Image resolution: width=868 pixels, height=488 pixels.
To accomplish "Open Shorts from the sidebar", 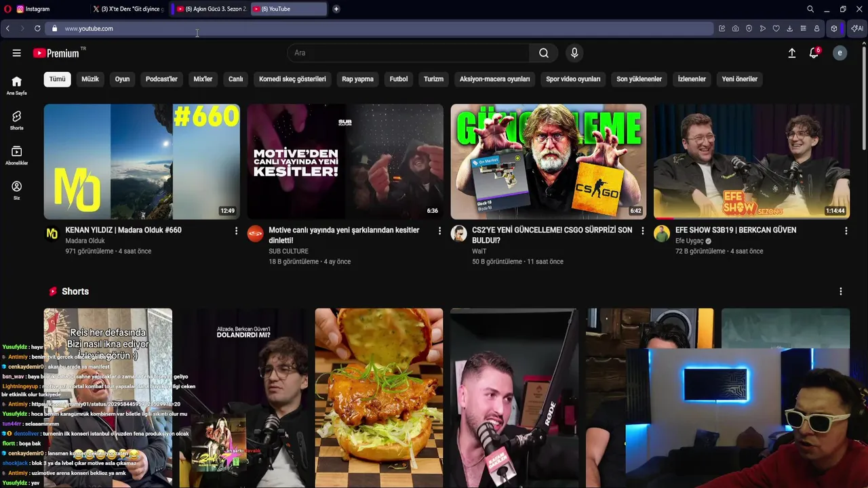I will pyautogui.click(x=16, y=121).
